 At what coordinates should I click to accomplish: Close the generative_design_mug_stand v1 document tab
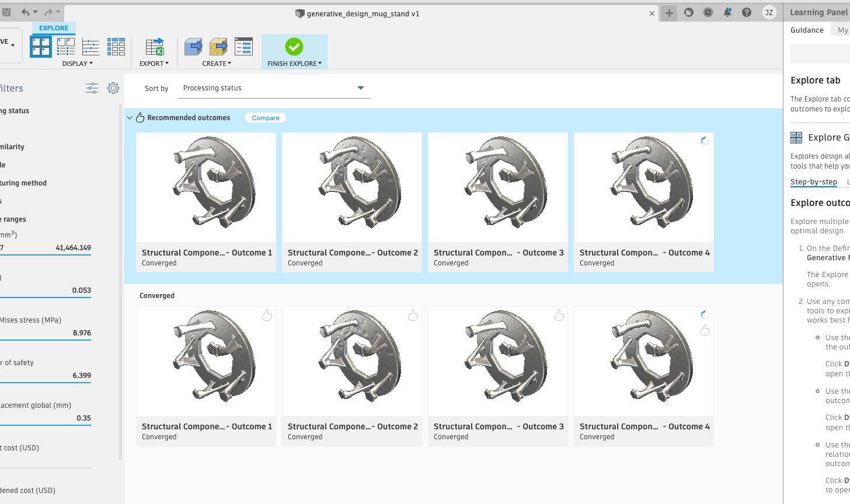pos(652,13)
